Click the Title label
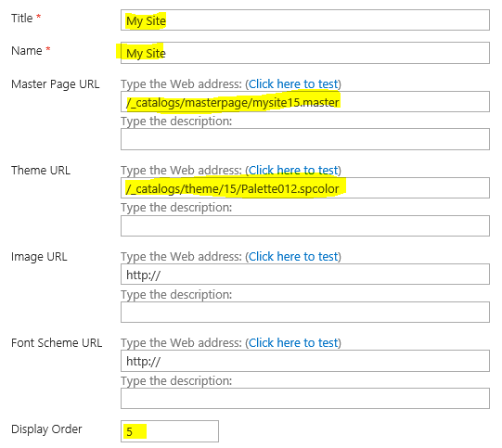This screenshot has width=502, height=448. pyautogui.click(x=21, y=19)
